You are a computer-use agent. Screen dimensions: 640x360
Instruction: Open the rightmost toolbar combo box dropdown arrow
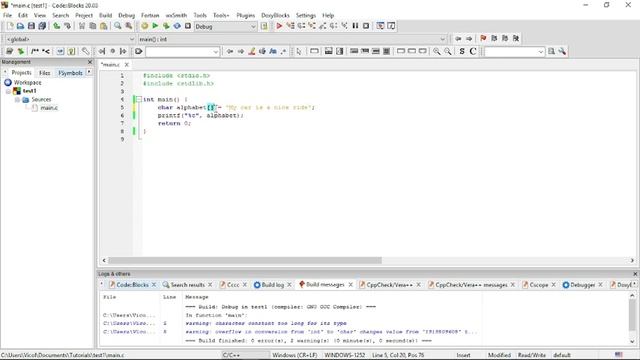540,52
